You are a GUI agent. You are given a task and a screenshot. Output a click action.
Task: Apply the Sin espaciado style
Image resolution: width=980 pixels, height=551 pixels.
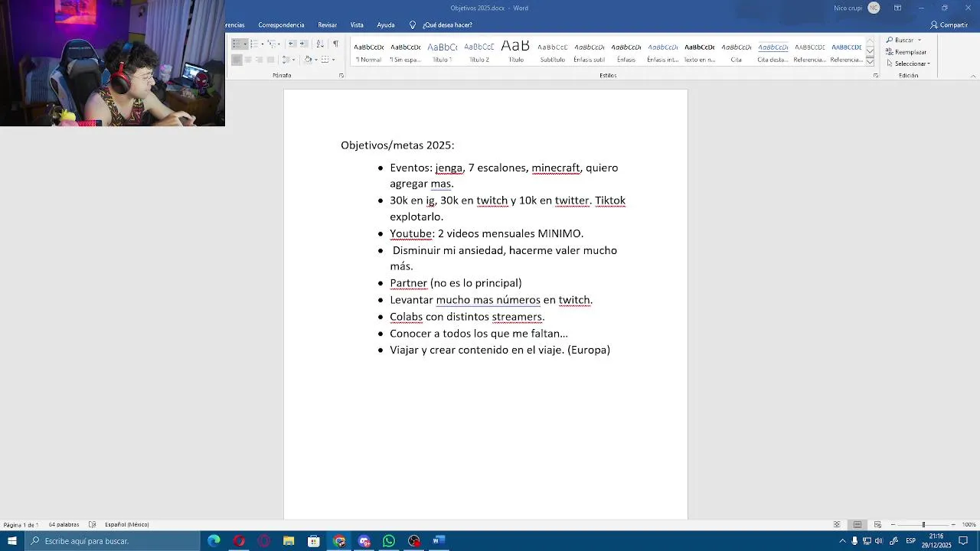coord(405,52)
